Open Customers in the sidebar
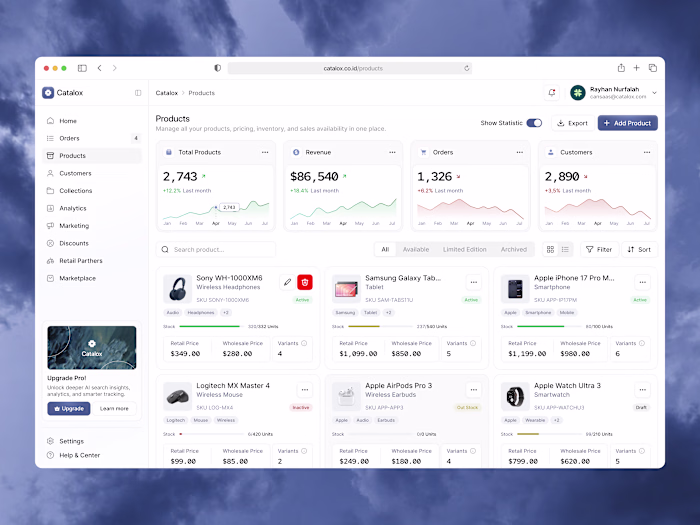The image size is (700, 525). click(x=92, y=173)
